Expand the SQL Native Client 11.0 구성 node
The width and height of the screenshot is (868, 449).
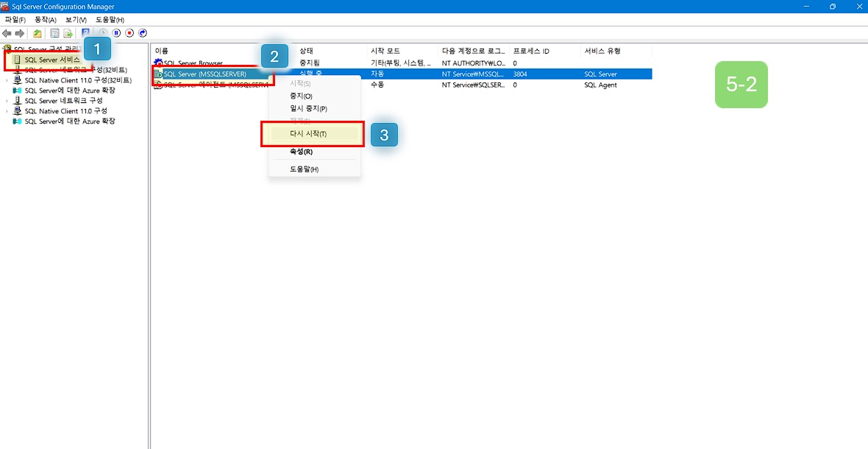coord(7,110)
